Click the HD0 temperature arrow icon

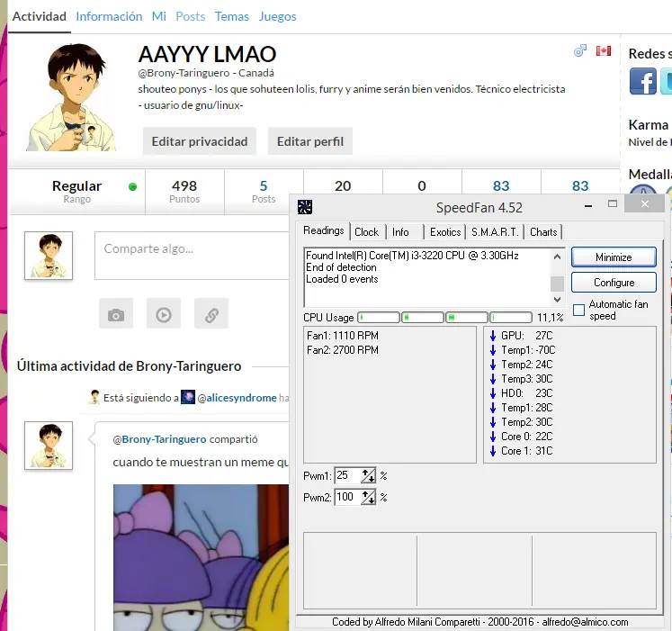tap(493, 393)
